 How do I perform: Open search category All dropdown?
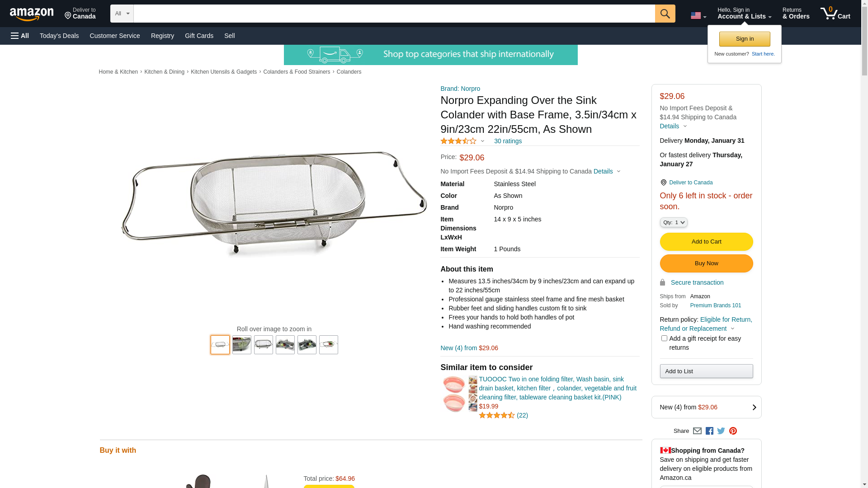(122, 14)
